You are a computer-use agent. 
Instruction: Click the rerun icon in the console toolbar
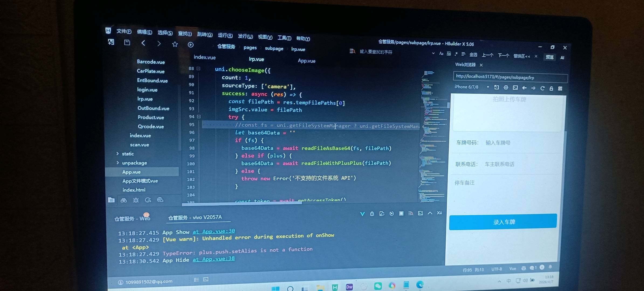[392, 213]
